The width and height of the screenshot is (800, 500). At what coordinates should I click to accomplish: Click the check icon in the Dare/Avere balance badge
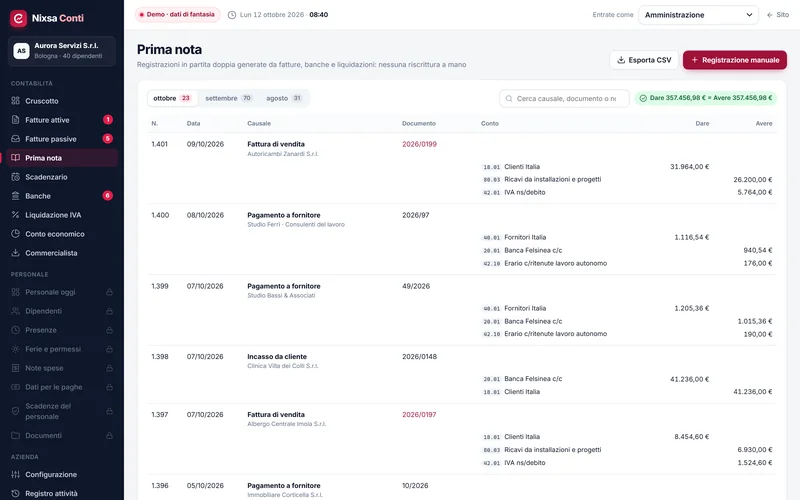click(x=643, y=98)
